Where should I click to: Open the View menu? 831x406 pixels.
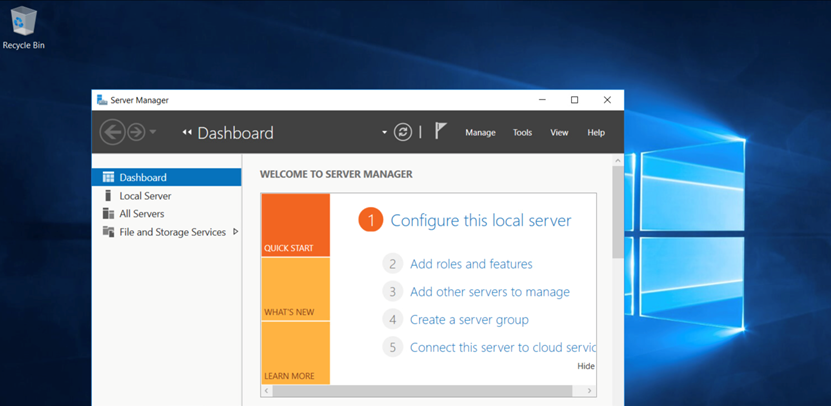559,133
